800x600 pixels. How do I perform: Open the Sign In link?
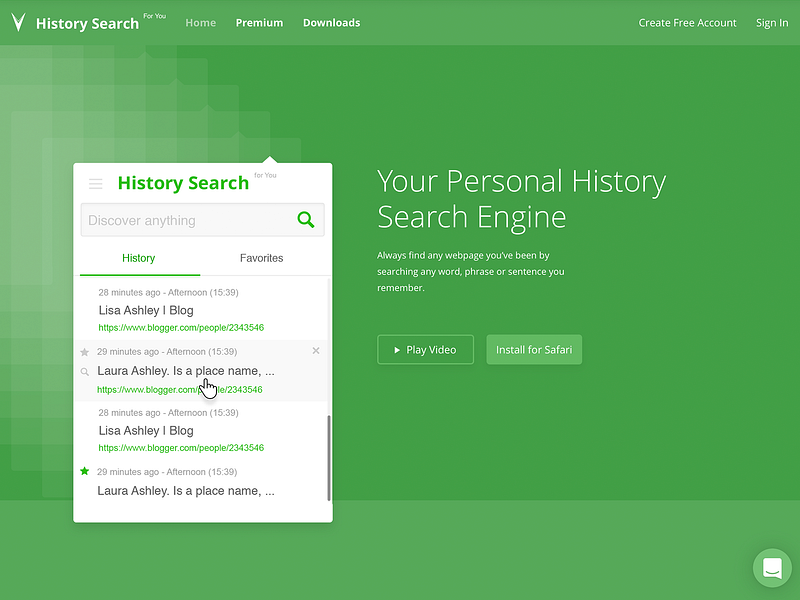tap(772, 22)
